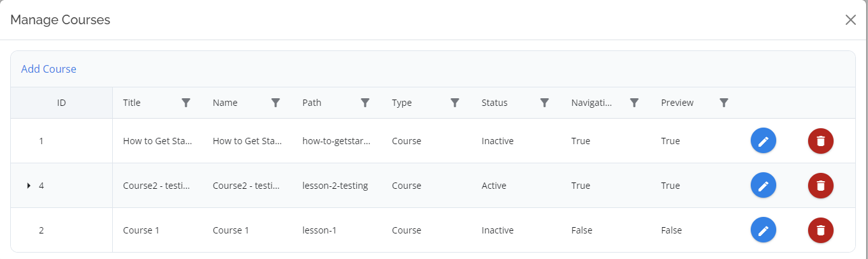Edit the How to Get Started course

click(763, 141)
